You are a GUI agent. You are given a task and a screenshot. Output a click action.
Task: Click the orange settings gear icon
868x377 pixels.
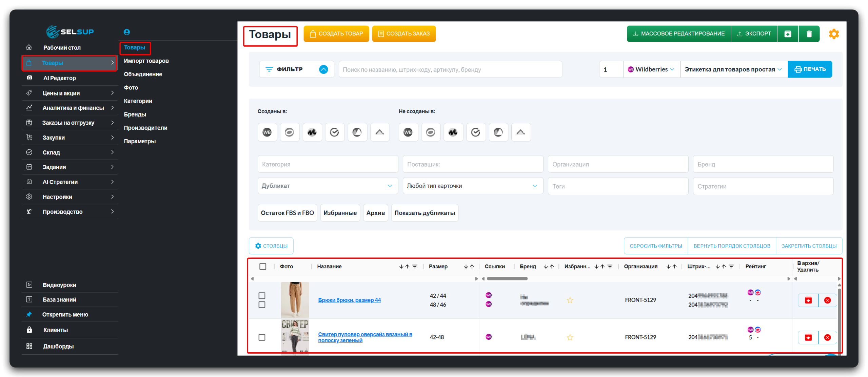tap(833, 34)
